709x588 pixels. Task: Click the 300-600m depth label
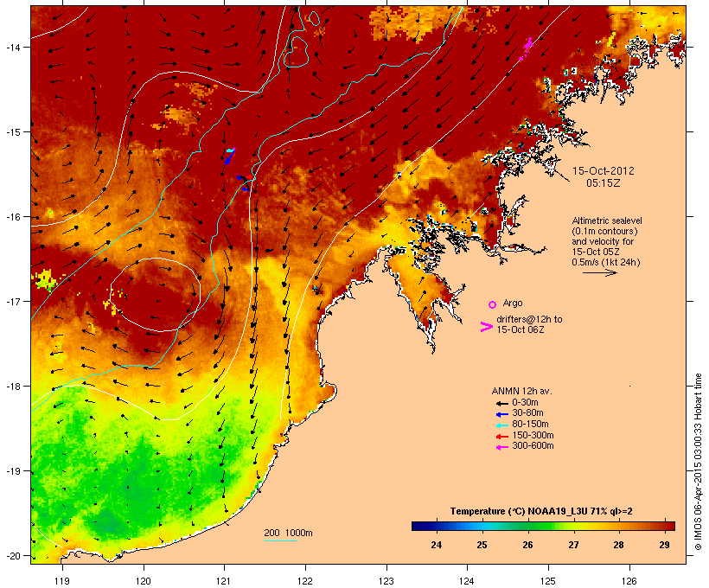pos(533,446)
